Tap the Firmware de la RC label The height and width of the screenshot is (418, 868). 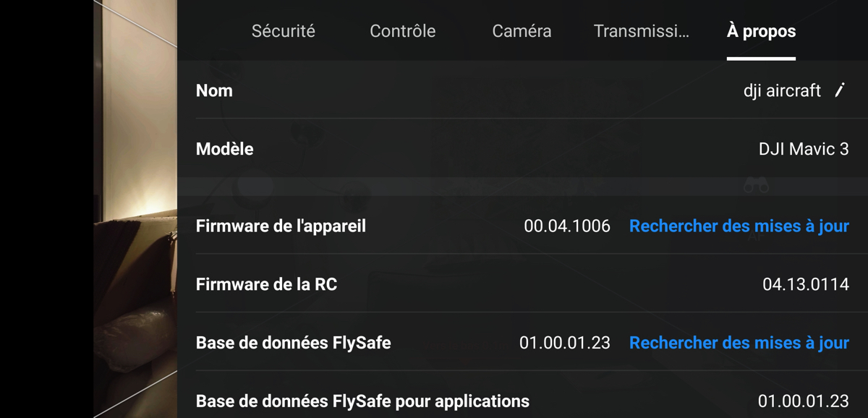pyautogui.click(x=266, y=284)
